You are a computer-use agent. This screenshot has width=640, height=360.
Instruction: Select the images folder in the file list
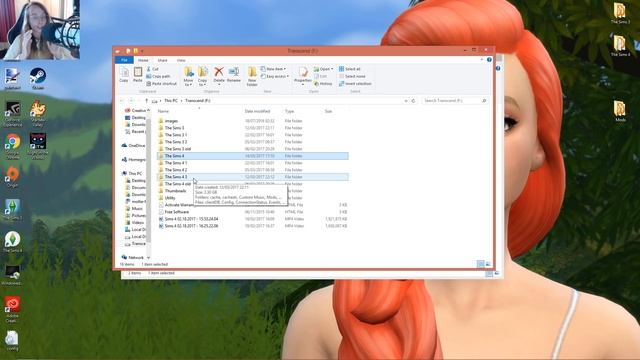click(x=168, y=121)
